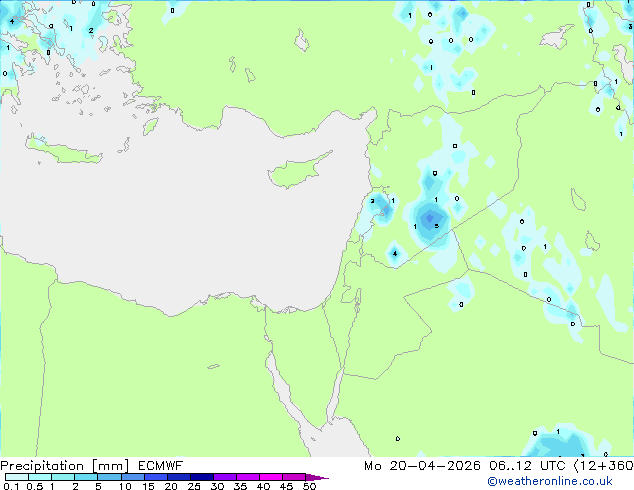Click the '20' legend scale label
This screenshot has width=634, height=490.
click(x=171, y=486)
